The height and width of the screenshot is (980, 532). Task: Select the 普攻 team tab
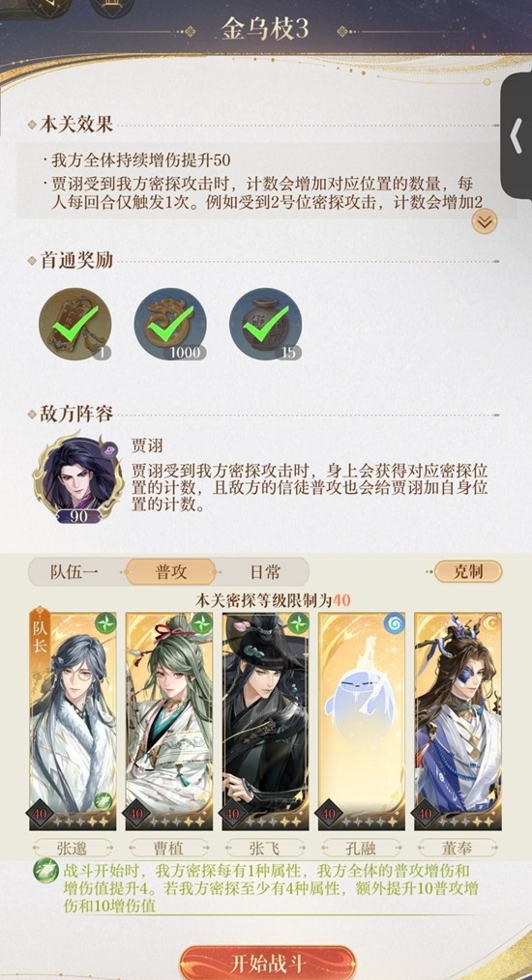click(171, 572)
